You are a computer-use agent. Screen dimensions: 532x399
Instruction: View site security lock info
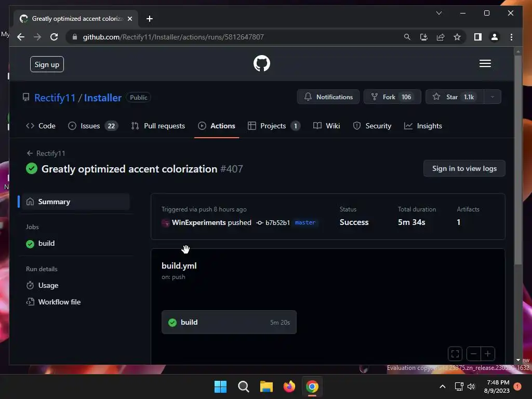(75, 37)
